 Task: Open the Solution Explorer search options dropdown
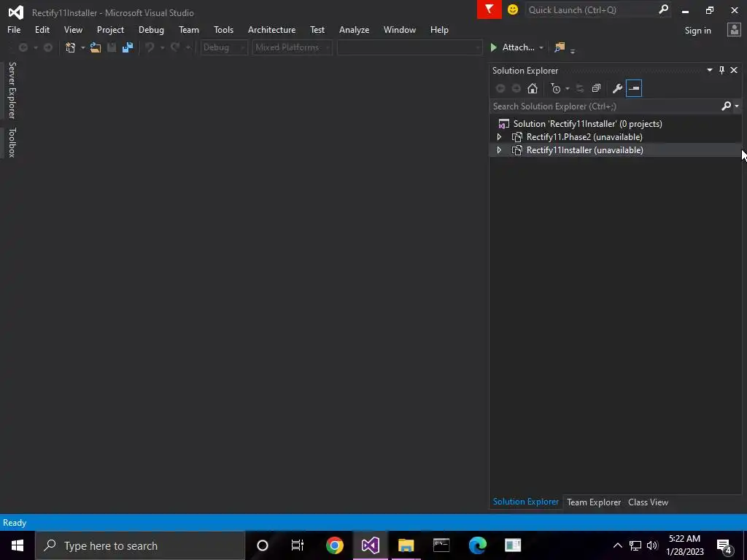point(737,106)
